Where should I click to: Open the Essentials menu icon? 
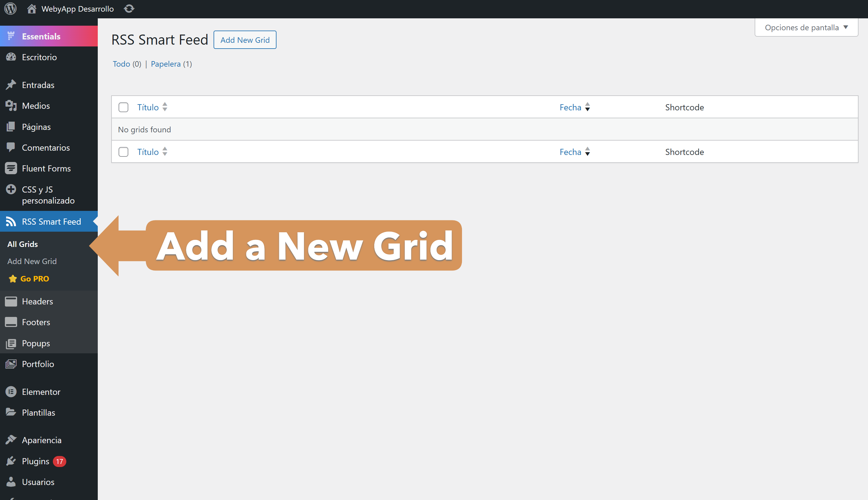(x=11, y=36)
